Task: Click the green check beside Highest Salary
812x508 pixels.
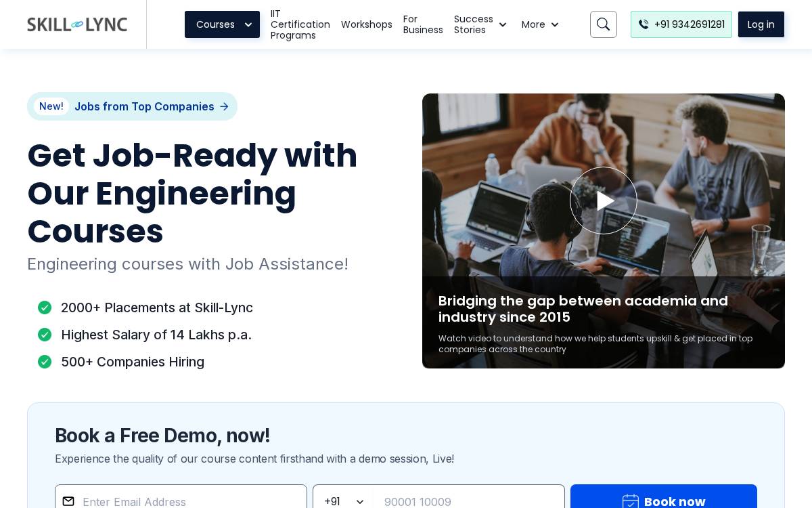Action: 45,335
